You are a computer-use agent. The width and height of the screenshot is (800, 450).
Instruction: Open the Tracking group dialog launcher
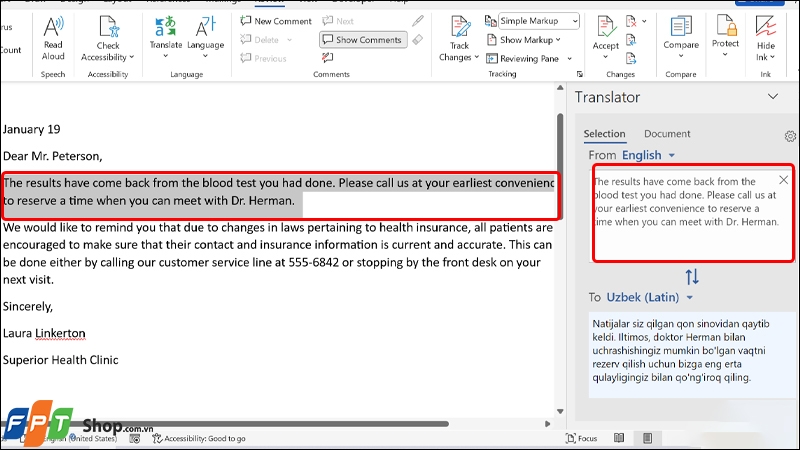[x=580, y=74]
